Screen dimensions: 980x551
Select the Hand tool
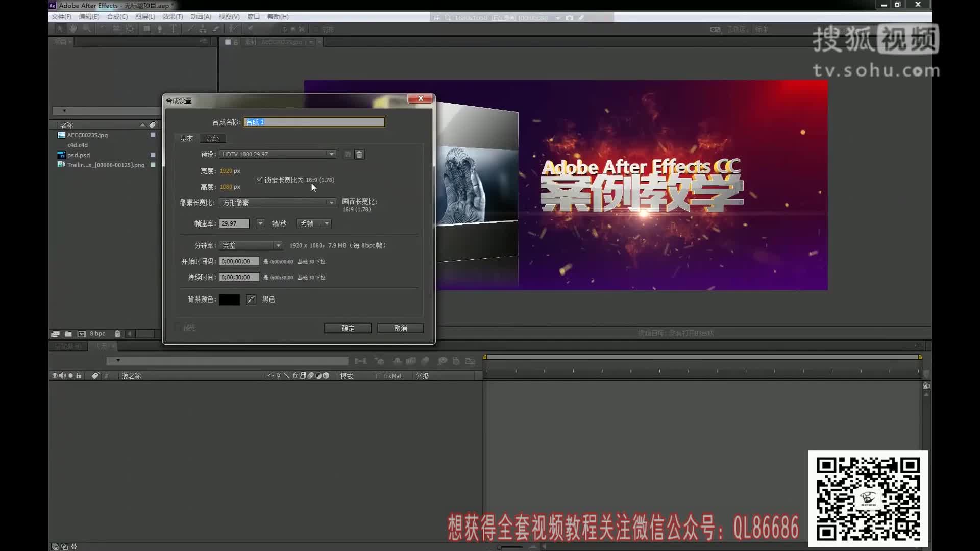[x=73, y=29]
